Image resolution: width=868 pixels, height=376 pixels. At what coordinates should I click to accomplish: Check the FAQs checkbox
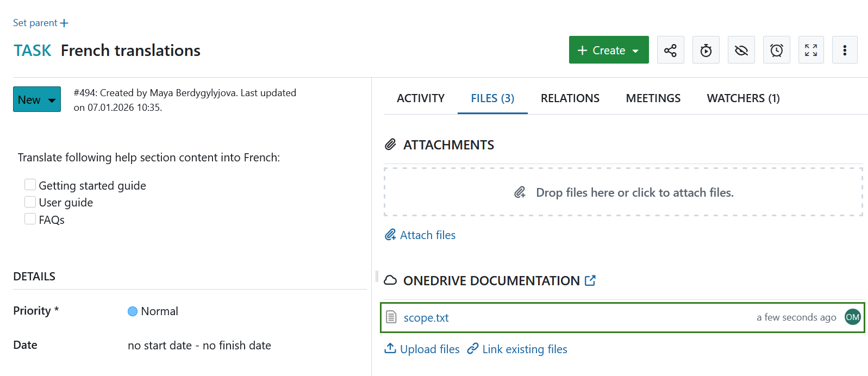(30, 219)
